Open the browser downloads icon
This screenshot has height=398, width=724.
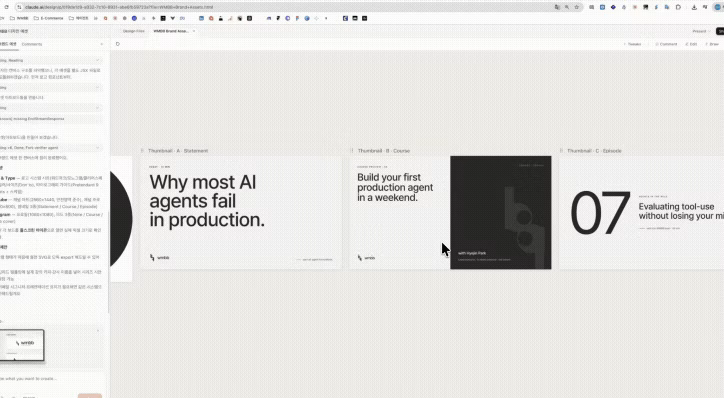click(x=694, y=7)
